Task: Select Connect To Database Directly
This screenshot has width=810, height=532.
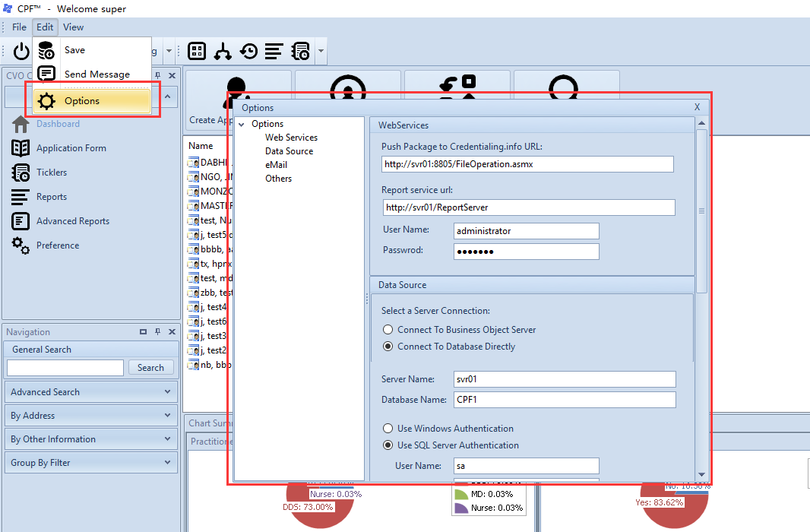Action: [388, 346]
